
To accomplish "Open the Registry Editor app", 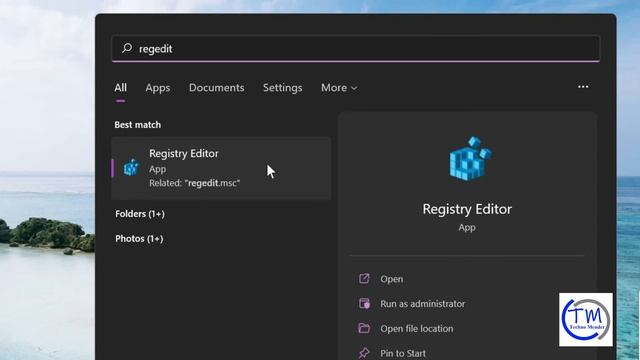I will [391, 279].
